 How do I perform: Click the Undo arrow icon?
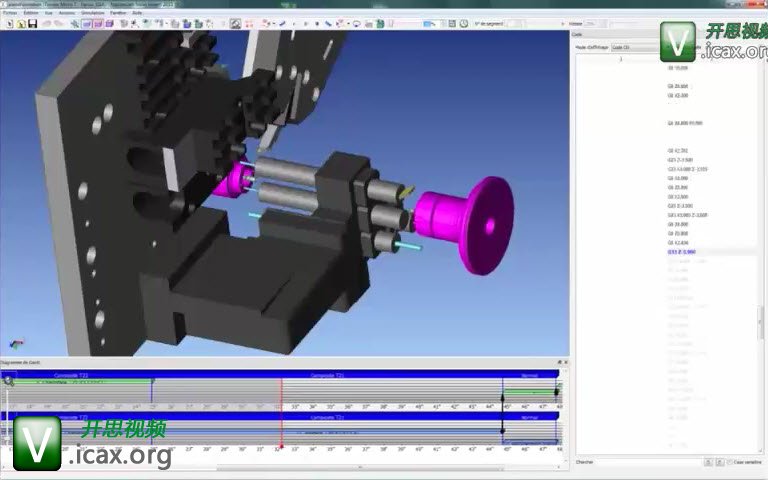[x=47, y=24]
